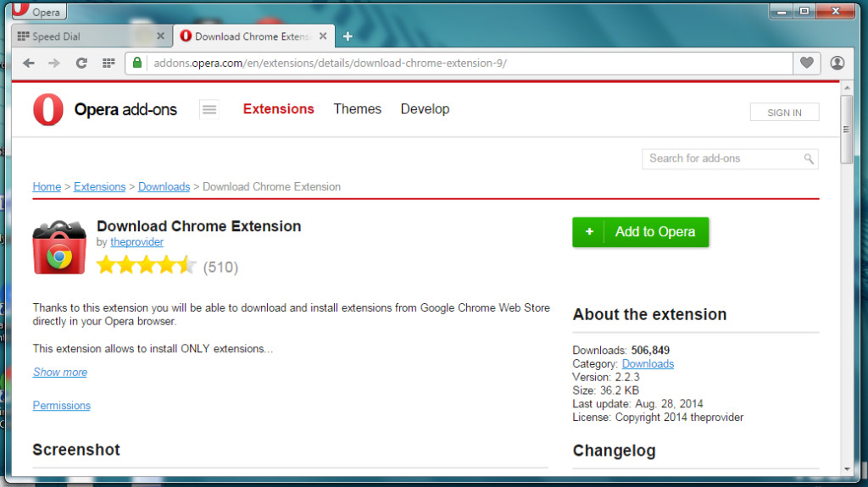Open theprovider author link
This screenshot has width=868, height=487.
(x=136, y=242)
